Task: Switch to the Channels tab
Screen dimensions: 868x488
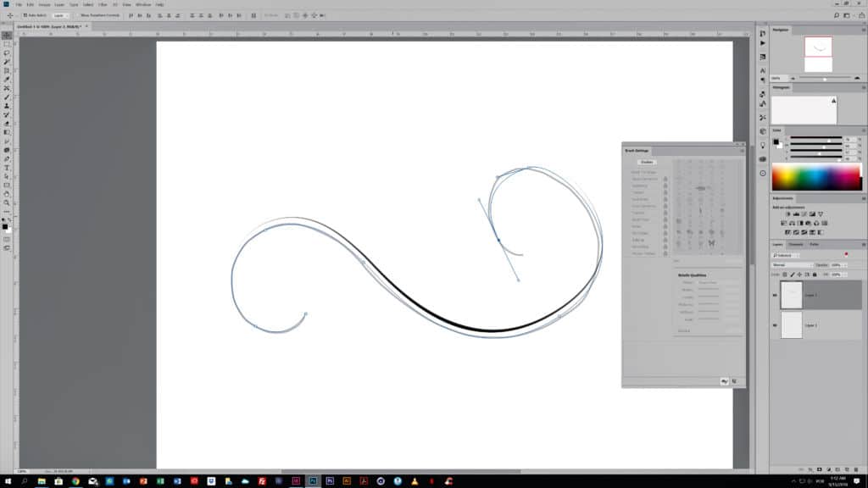Action: 797,244
